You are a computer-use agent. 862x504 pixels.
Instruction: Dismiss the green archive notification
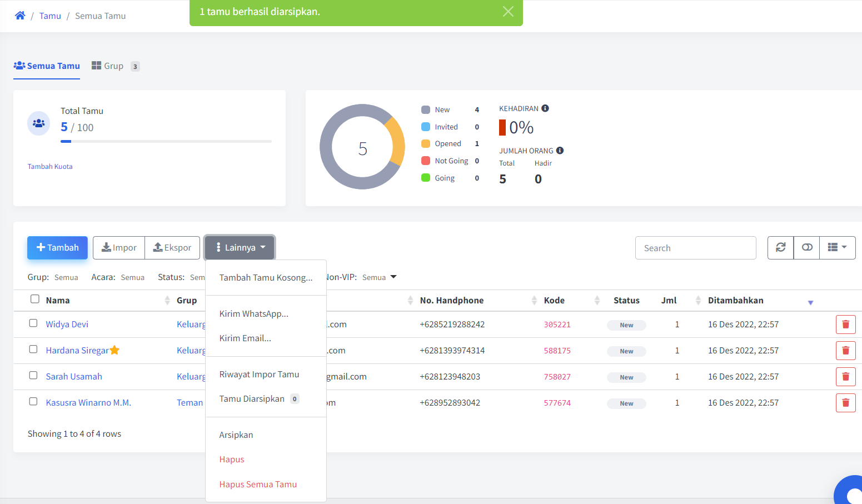tap(508, 12)
